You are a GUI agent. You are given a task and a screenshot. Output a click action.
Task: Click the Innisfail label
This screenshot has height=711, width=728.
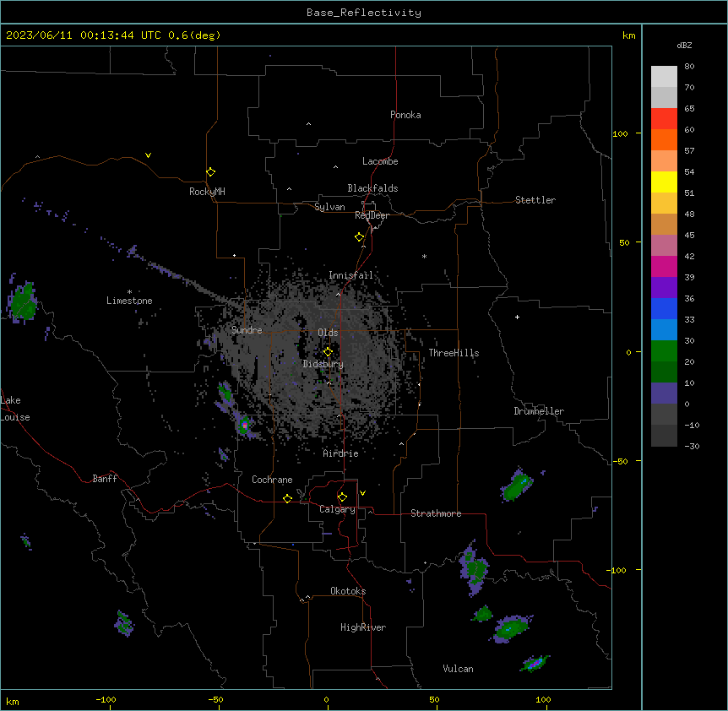350,275
